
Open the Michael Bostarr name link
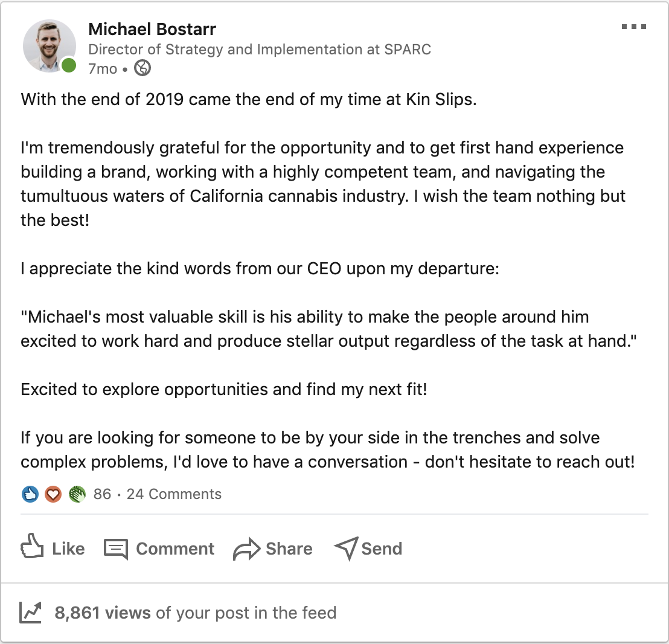(152, 29)
